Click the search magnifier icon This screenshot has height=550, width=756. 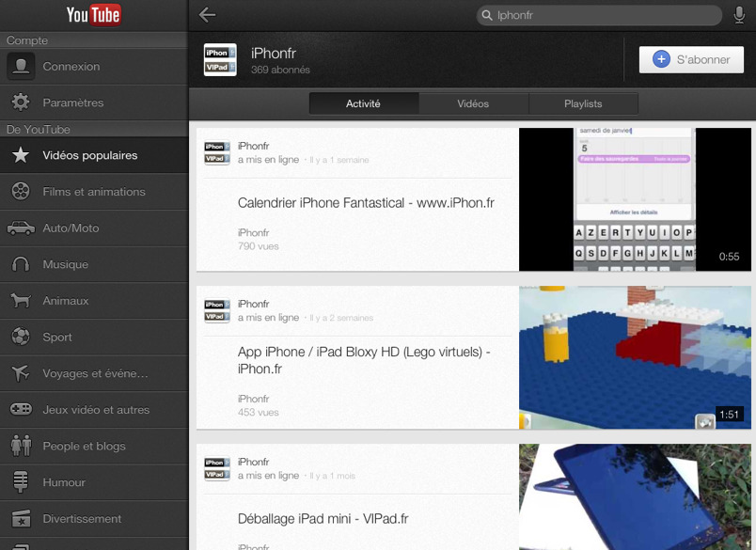(487, 15)
